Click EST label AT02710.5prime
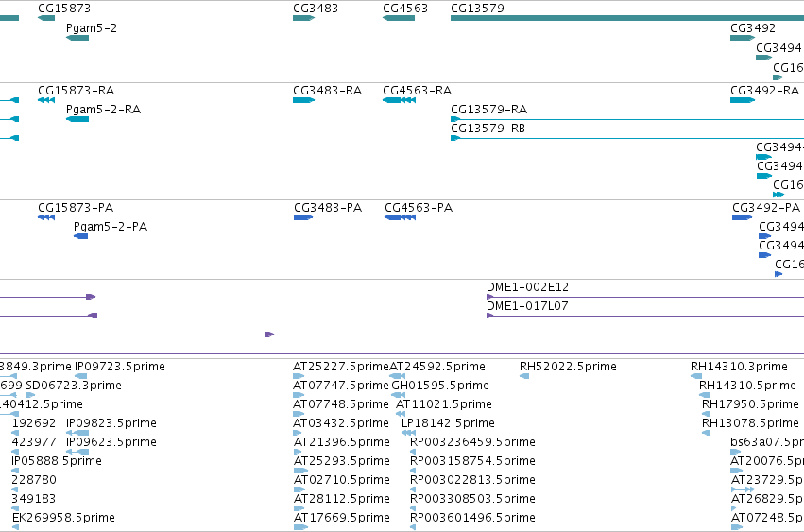804x532 pixels. 342,480
